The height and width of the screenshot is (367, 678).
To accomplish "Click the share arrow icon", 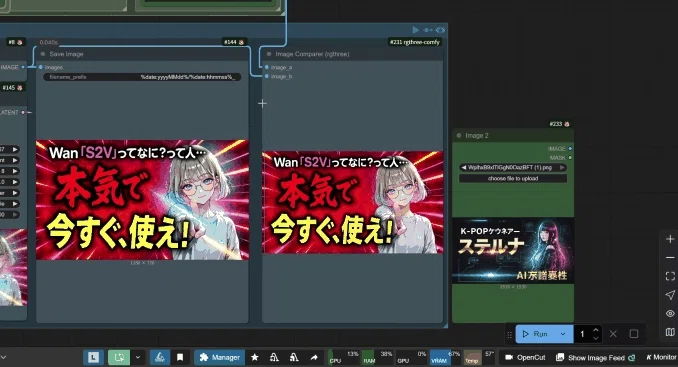I will point(314,357).
